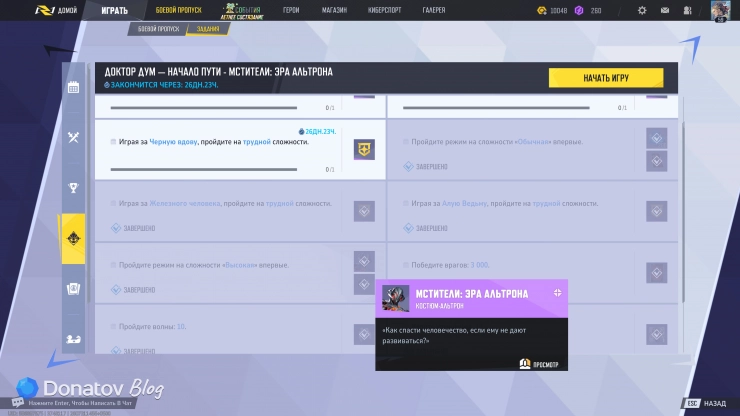Viewport: 740px width, 416px height.
Task: Toggle checkbox for «Обычная» difficulty task
Action: pyautogui.click(x=405, y=142)
